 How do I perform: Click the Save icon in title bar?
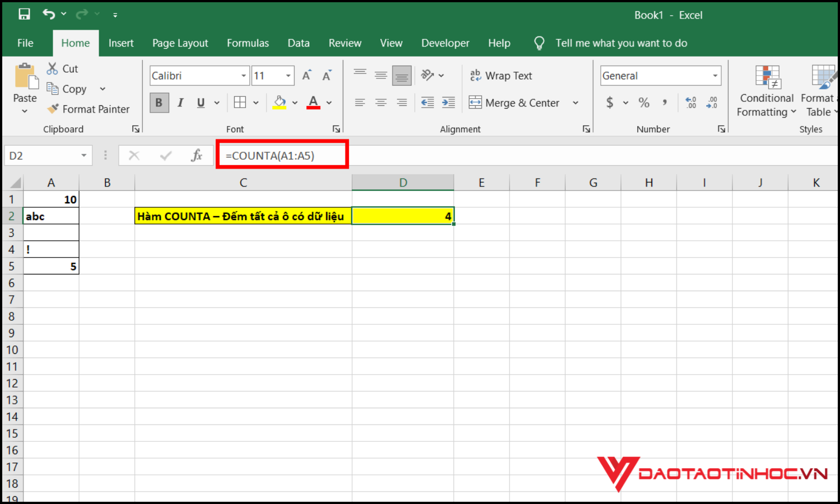tap(24, 15)
